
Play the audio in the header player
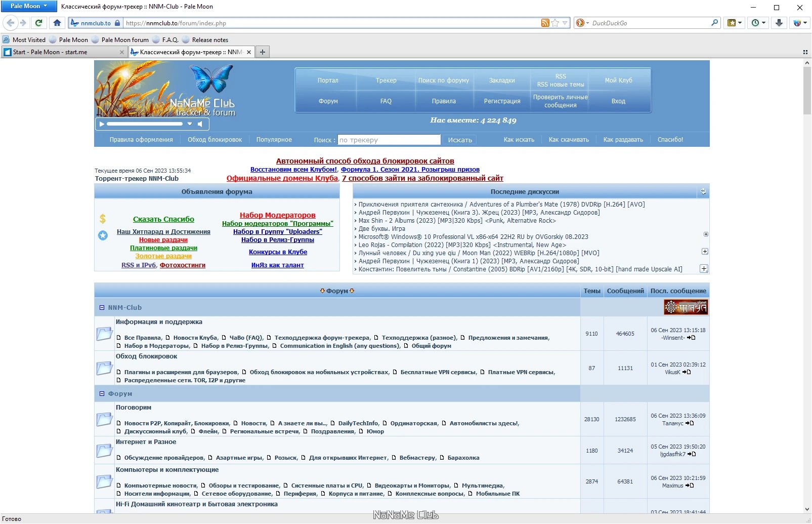pyautogui.click(x=102, y=124)
